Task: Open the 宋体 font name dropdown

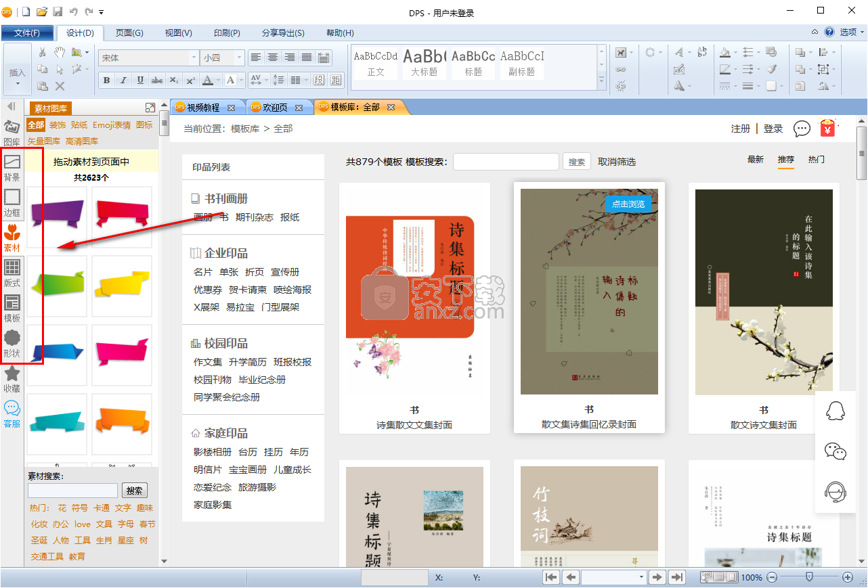Action: (x=194, y=58)
